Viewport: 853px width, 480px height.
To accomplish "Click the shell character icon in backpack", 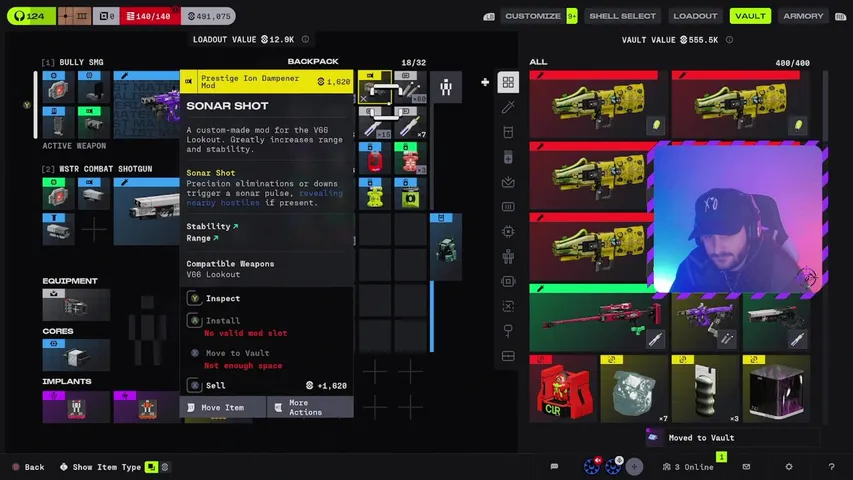I will click(x=446, y=87).
